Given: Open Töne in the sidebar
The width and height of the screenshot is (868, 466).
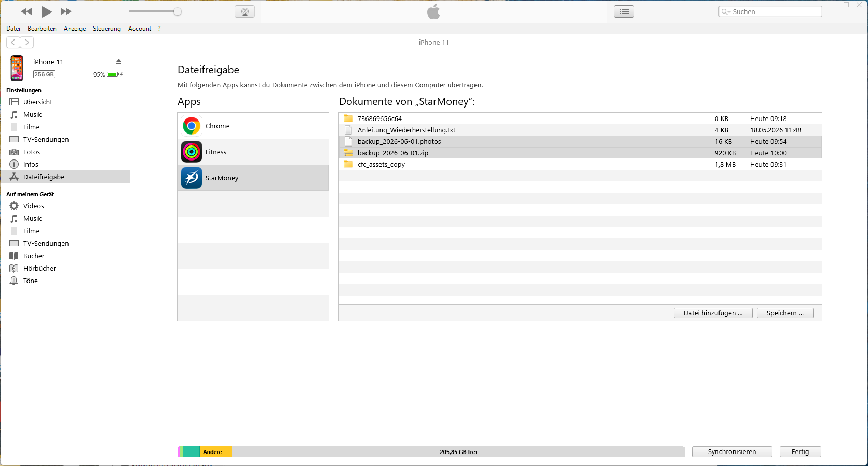Looking at the screenshot, I should pyautogui.click(x=65, y=281).
